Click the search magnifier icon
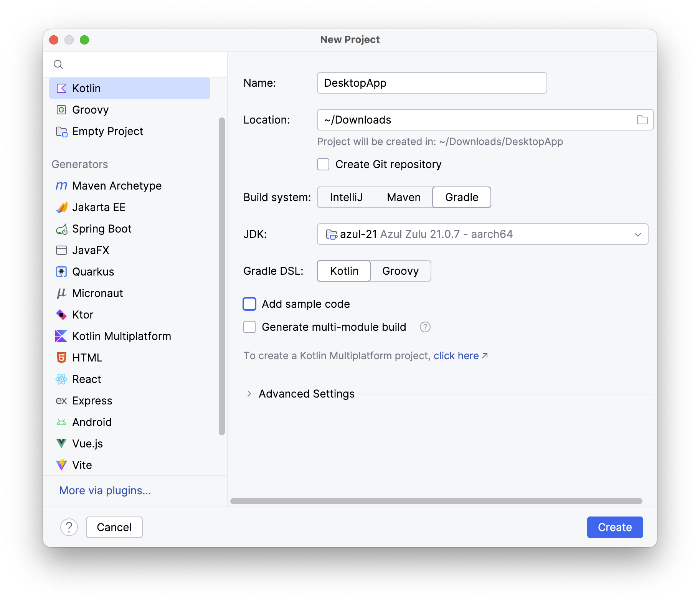The width and height of the screenshot is (700, 604). tap(58, 64)
